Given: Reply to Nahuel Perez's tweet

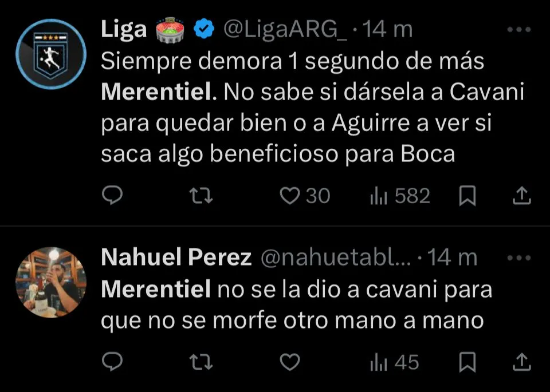Looking at the screenshot, I should pos(112,362).
